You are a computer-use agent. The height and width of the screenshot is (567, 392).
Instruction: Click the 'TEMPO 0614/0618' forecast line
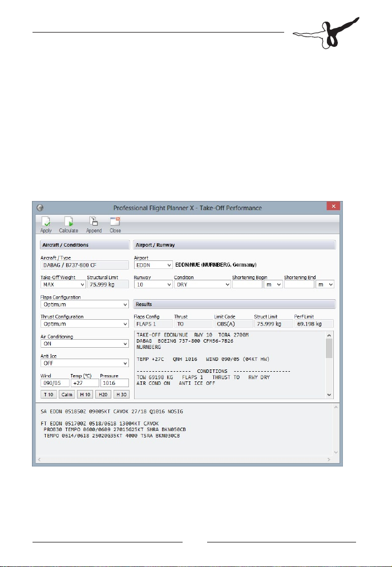[112, 436]
